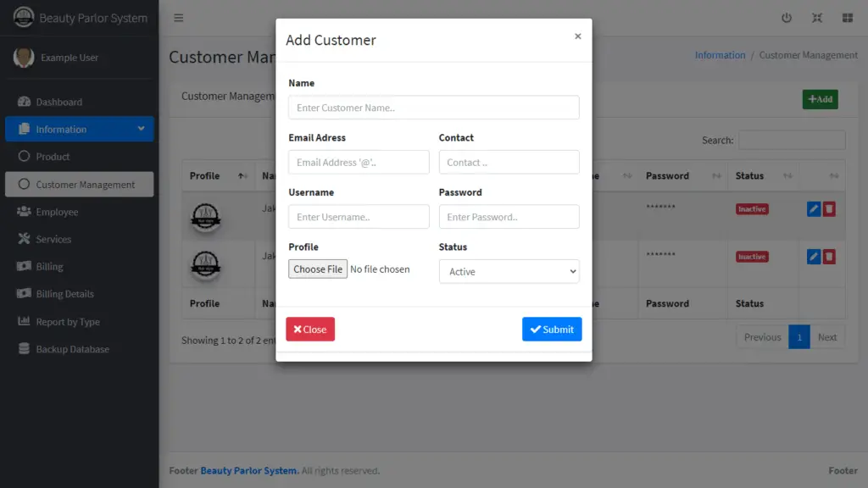868x488 pixels.
Task: Open the Services wrench icon in sidebar
Action: click(23, 239)
